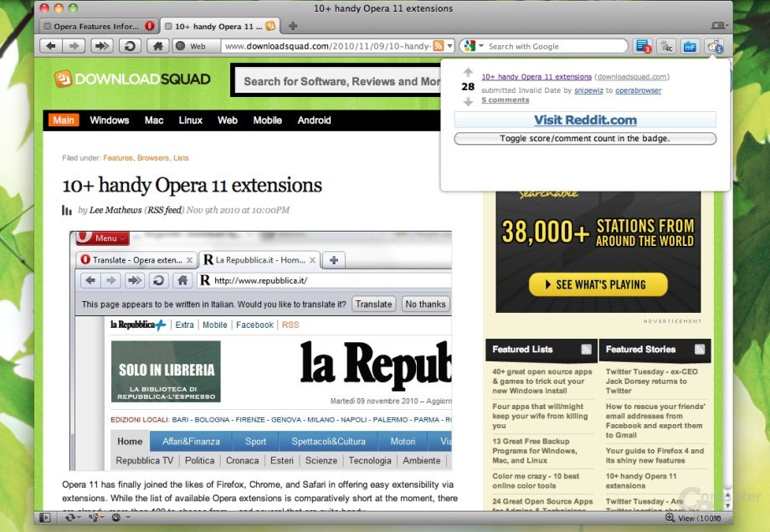Toggle the panels button in status bar
Viewport: 770px width, 532px height.
tap(44, 517)
